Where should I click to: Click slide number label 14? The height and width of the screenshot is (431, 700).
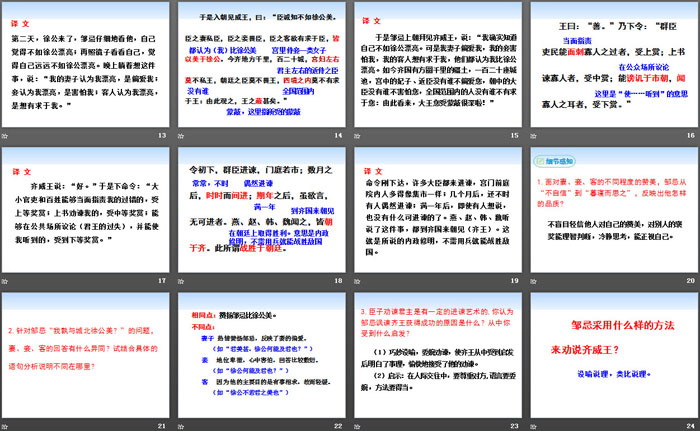point(338,135)
